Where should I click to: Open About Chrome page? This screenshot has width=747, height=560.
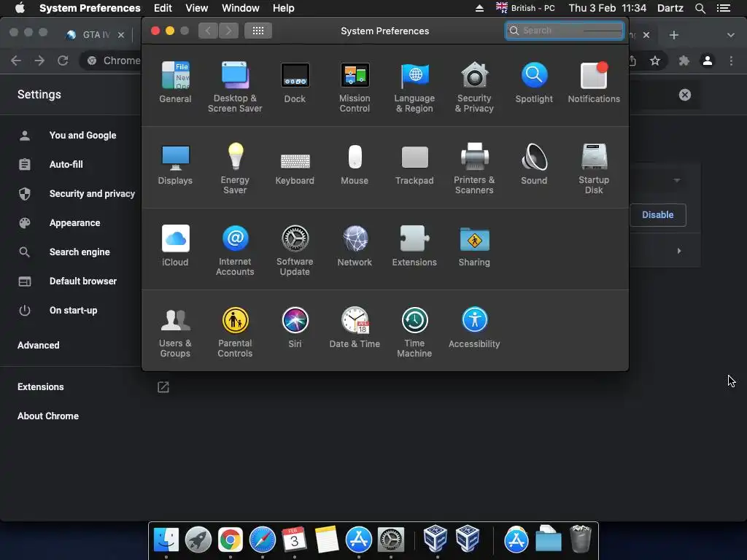click(48, 416)
